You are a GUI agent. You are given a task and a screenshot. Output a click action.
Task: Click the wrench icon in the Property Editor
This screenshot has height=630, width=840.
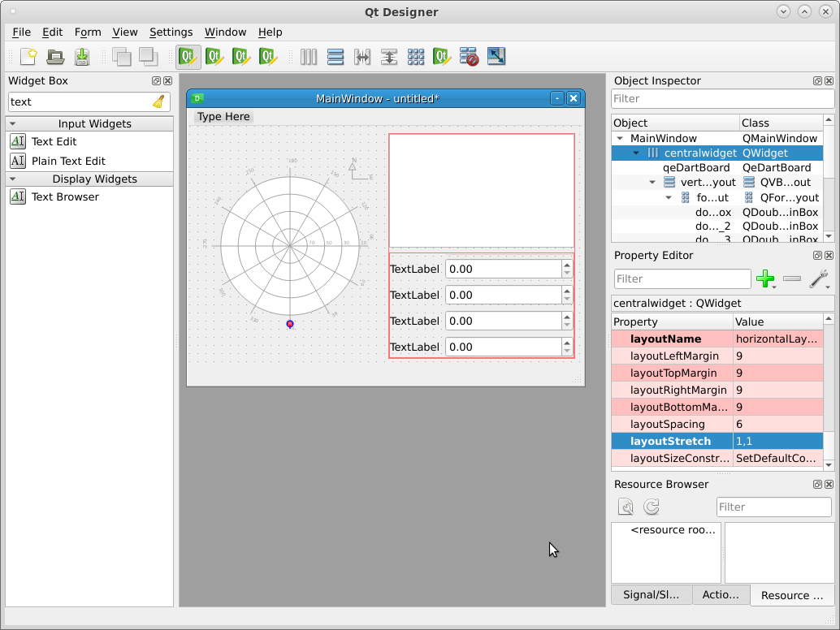(819, 279)
